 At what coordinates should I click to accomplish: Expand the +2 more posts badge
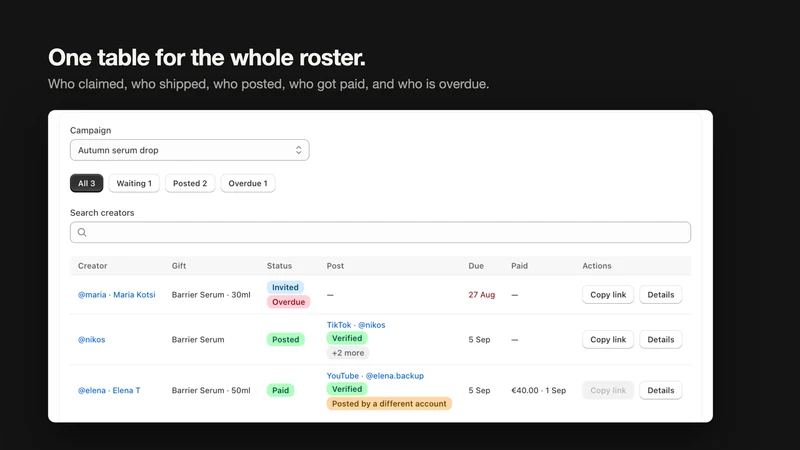pyautogui.click(x=347, y=353)
